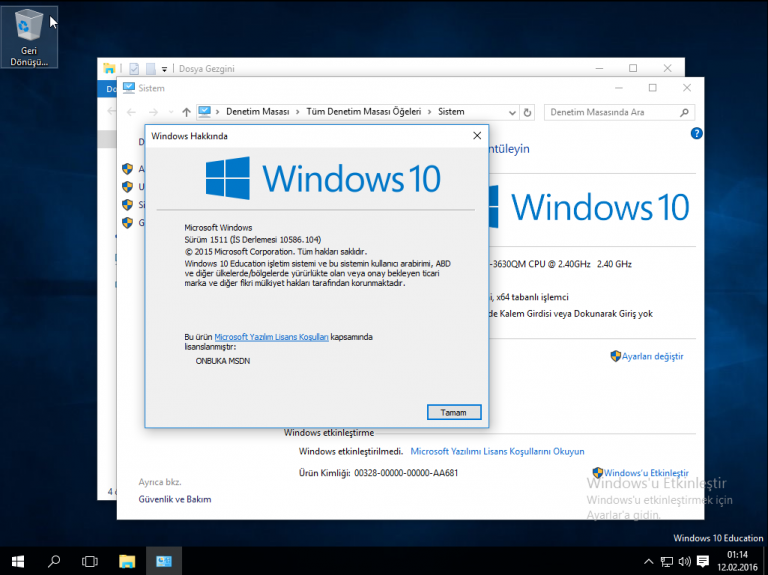Go up one level with up arrow
This screenshot has width=768, height=575.
tap(186, 112)
